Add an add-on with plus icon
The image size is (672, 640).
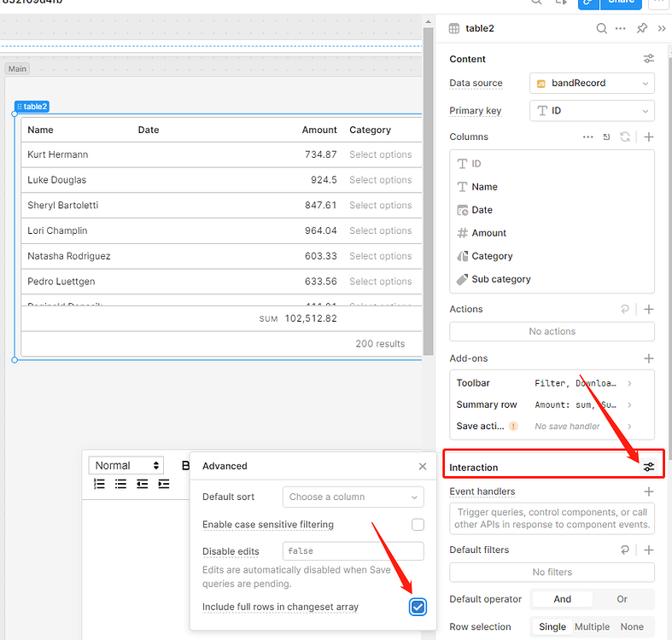[649, 358]
